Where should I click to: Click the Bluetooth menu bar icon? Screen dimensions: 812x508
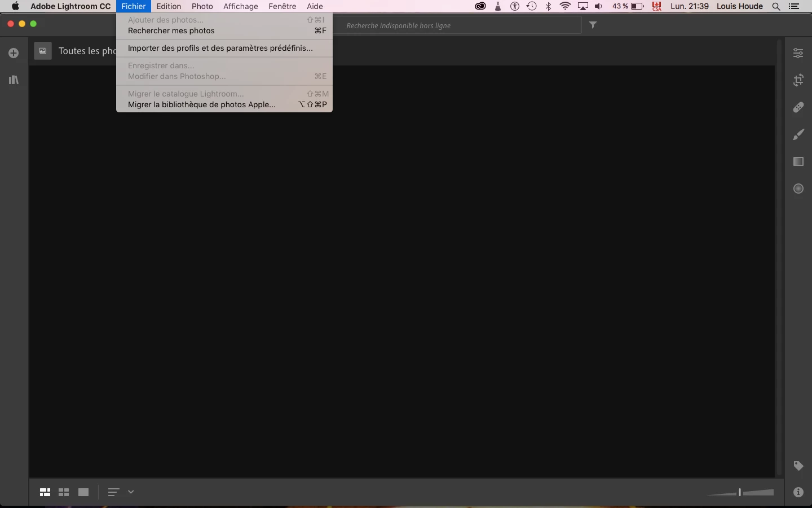coord(549,6)
